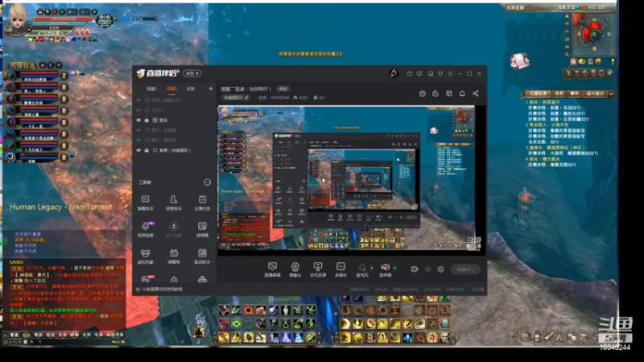644x362 pixels.
Task: Open the 多人连麦 download-style tool
Action: tap(174, 229)
